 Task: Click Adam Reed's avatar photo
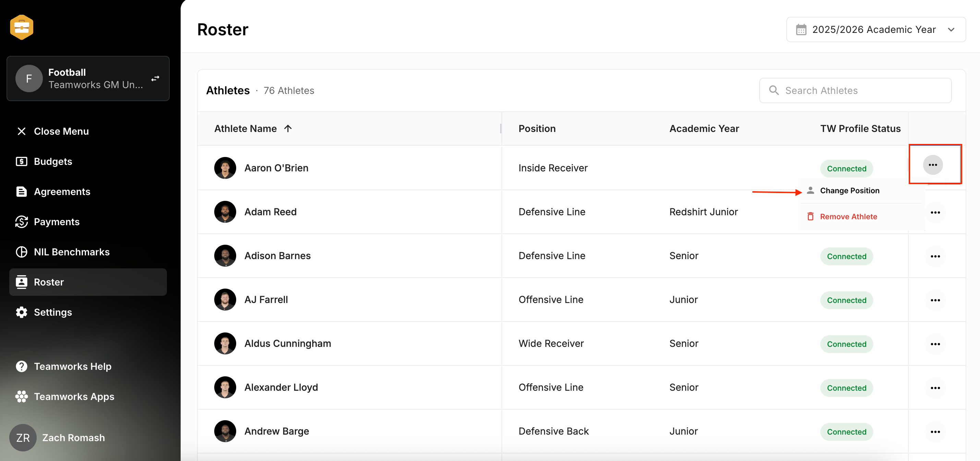(x=225, y=212)
